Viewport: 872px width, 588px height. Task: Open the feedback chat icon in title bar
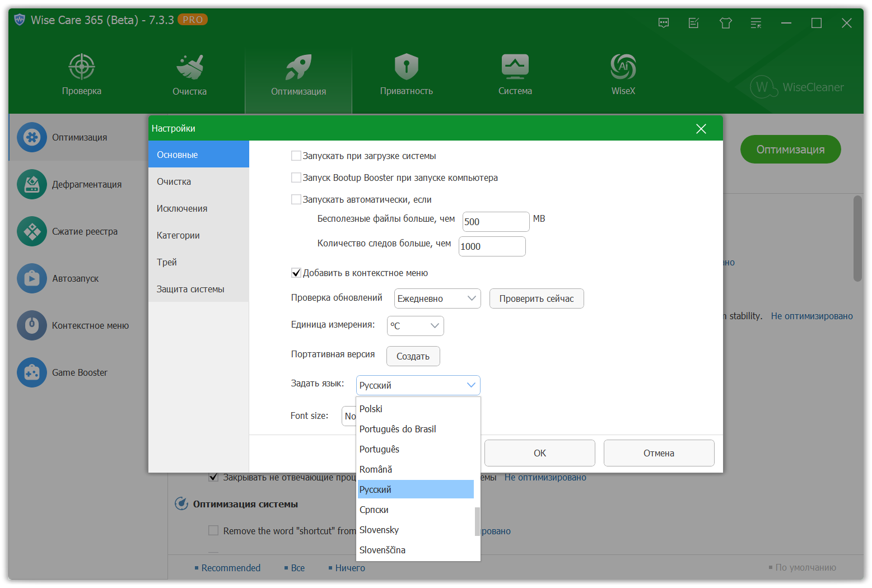tap(664, 23)
